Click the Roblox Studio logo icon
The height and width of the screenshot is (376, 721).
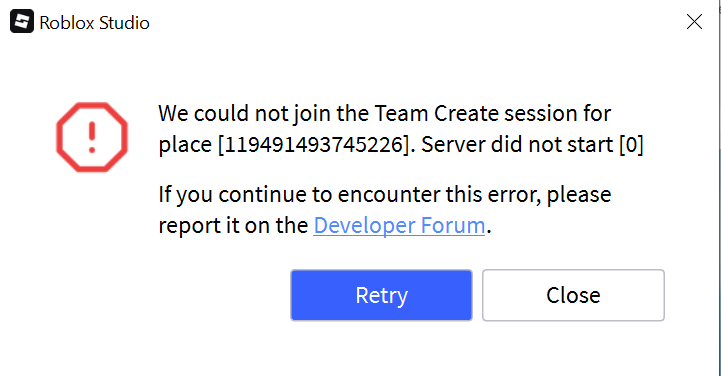[x=22, y=22]
